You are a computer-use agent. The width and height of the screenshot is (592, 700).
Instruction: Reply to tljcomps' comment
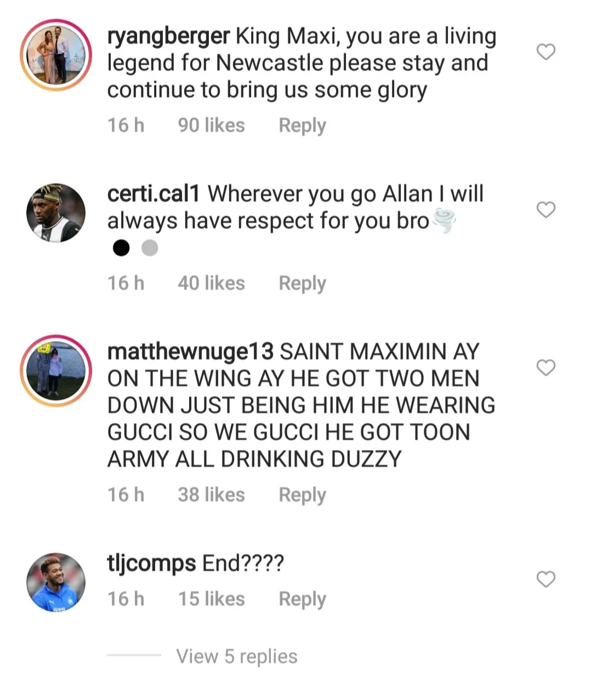click(302, 599)
